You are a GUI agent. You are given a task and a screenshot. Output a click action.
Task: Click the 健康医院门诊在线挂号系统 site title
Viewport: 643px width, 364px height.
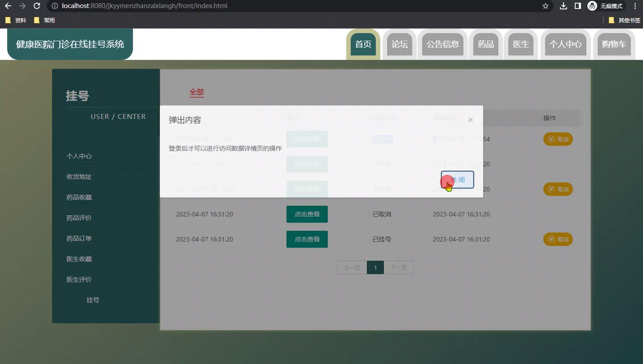[70, 44]
